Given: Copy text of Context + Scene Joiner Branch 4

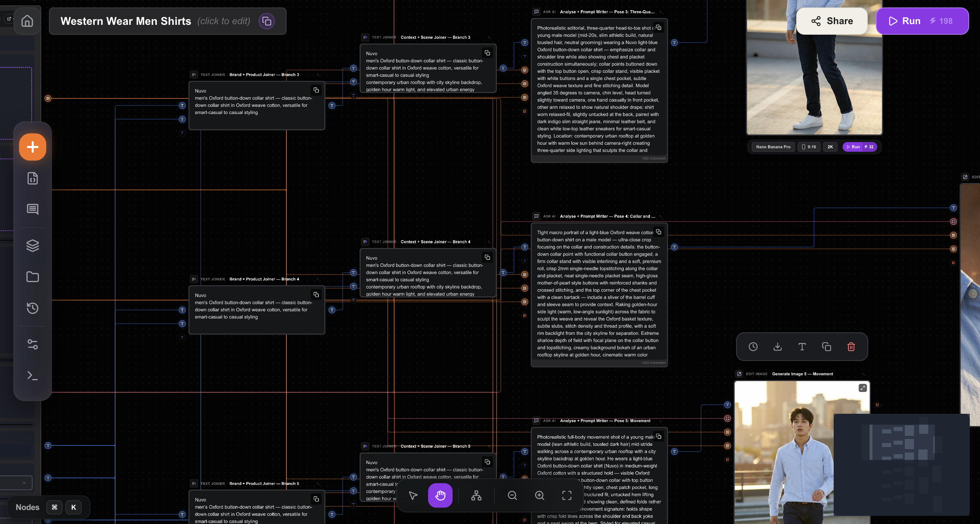Looking at the screenshot, I should [x=487, y=257].
